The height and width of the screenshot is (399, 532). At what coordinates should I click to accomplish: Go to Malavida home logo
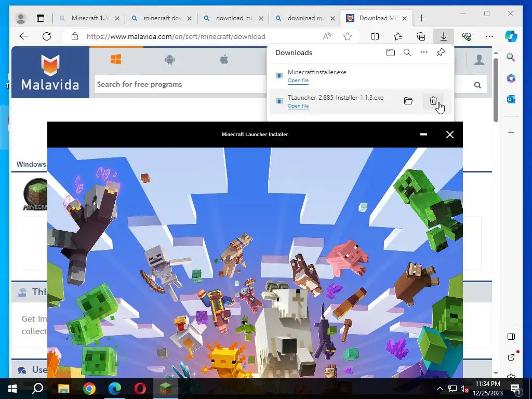click(x=50, y=72)
